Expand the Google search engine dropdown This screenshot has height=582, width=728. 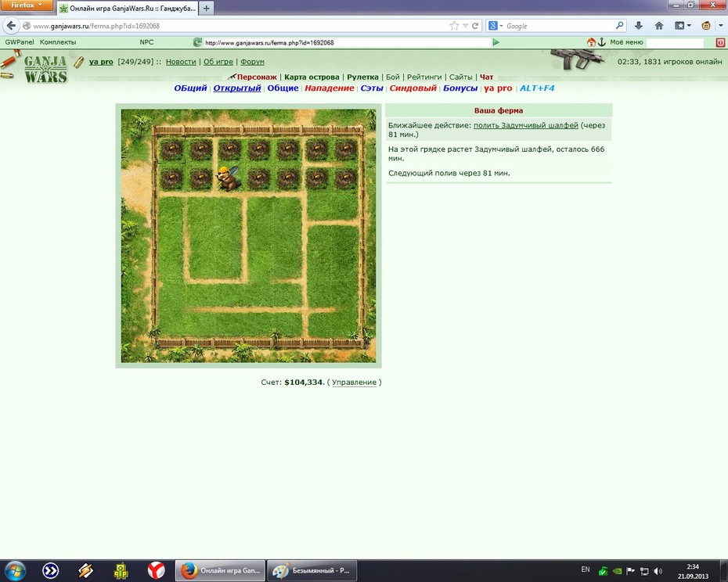pyautogui.click(x=496, y=26)
